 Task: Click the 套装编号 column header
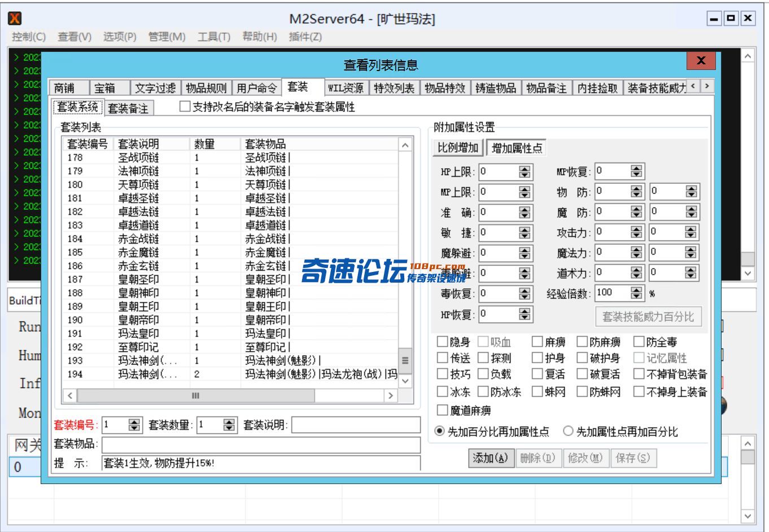point(88,144)
